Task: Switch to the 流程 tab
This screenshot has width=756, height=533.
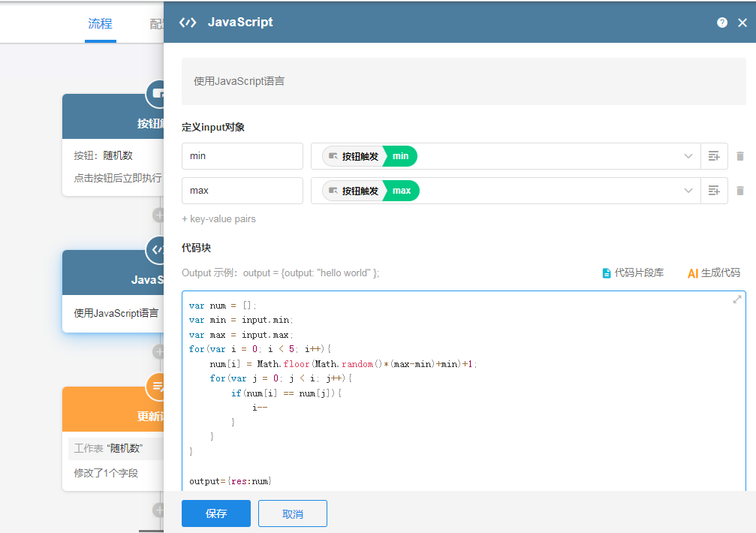Action: pyautogui.click(x=100, y=23)
